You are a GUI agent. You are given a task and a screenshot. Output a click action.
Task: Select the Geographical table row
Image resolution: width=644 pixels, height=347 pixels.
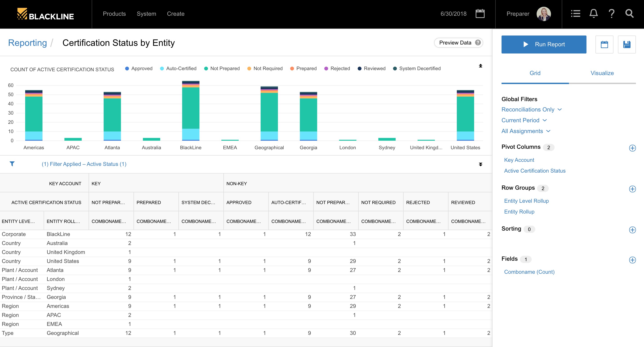click(x=246, y=333)
